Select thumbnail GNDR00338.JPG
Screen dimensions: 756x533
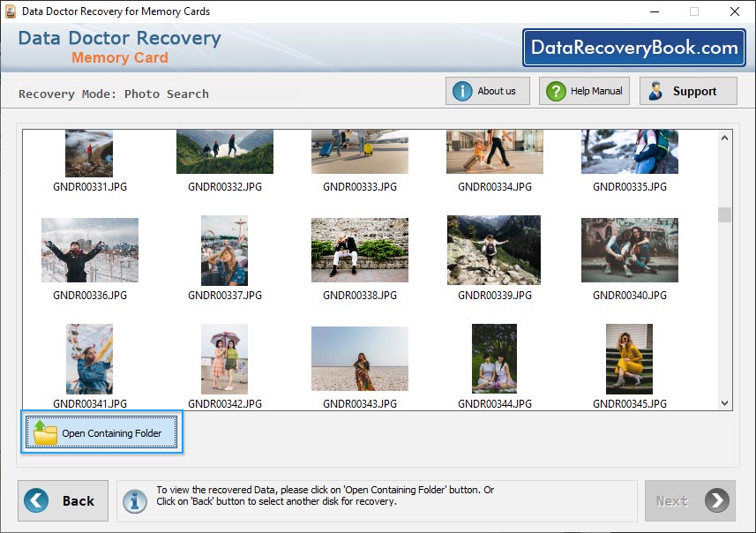(359, 250)
